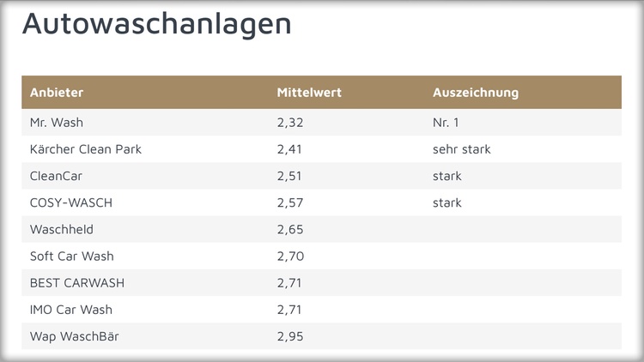Click the 2,32 average value

point(290,123)
